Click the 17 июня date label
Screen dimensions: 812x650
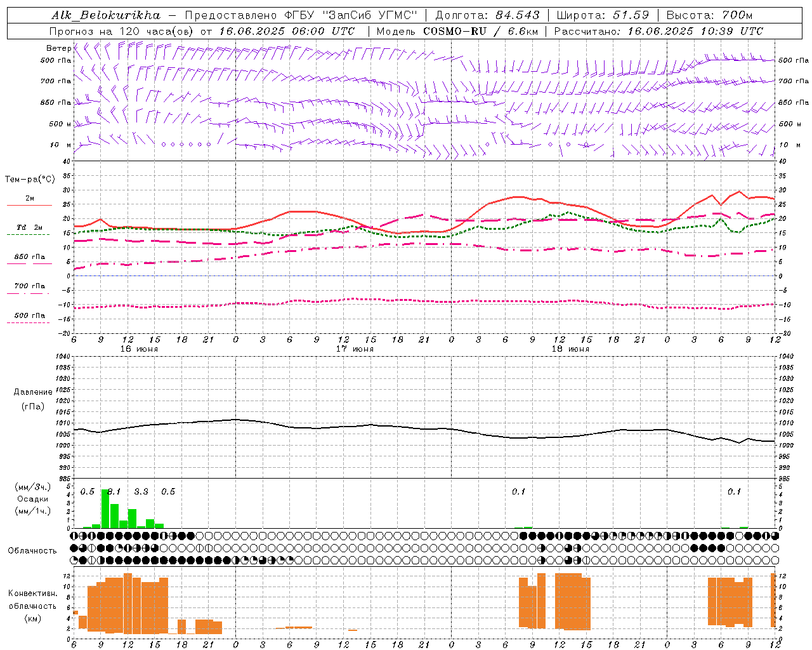pos(355,349)
